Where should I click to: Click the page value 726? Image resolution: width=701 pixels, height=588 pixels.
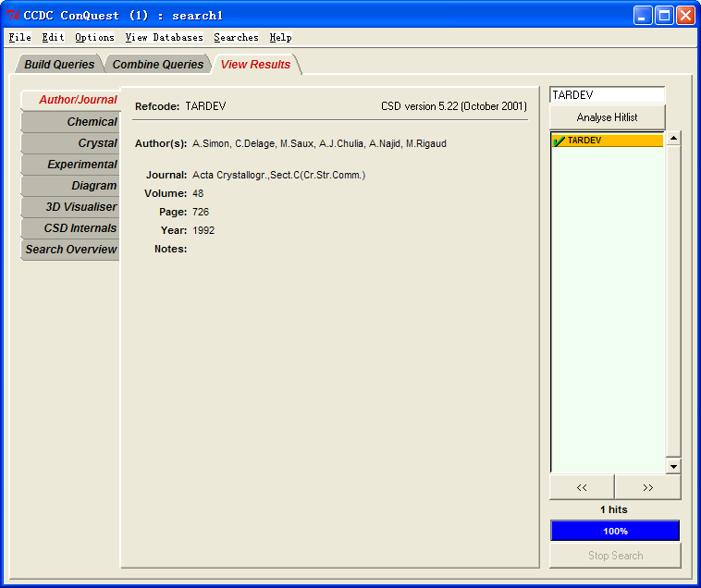point(201,212)
